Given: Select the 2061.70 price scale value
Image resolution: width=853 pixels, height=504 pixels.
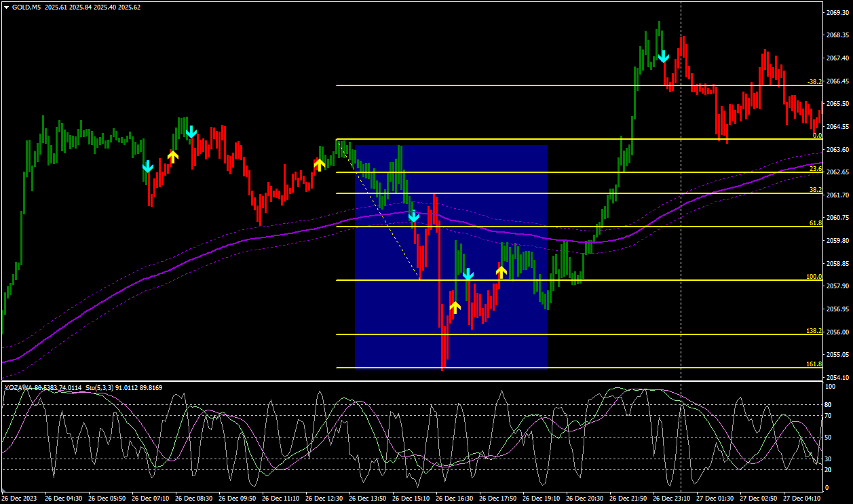Looking at the screenshot, I should tap(837, 195).
